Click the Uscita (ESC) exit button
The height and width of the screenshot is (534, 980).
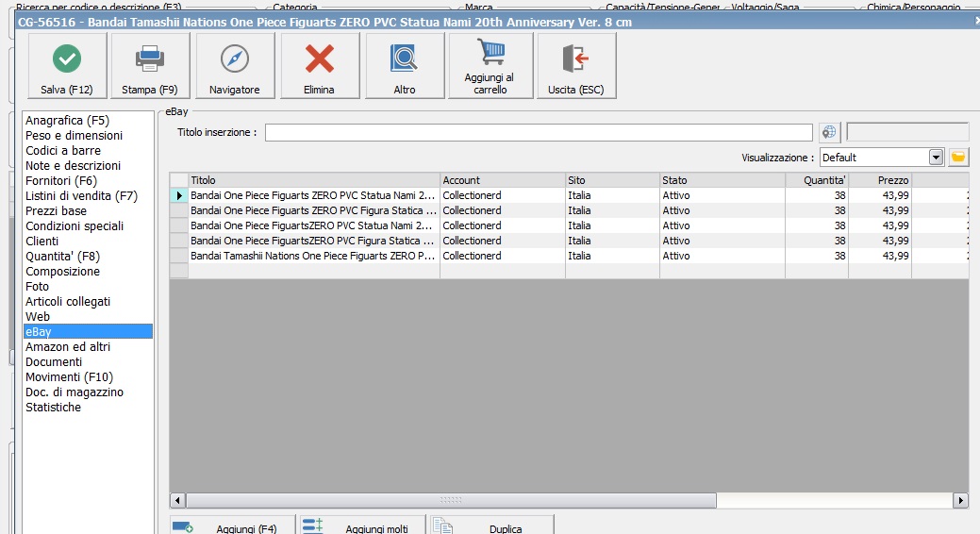576,66
